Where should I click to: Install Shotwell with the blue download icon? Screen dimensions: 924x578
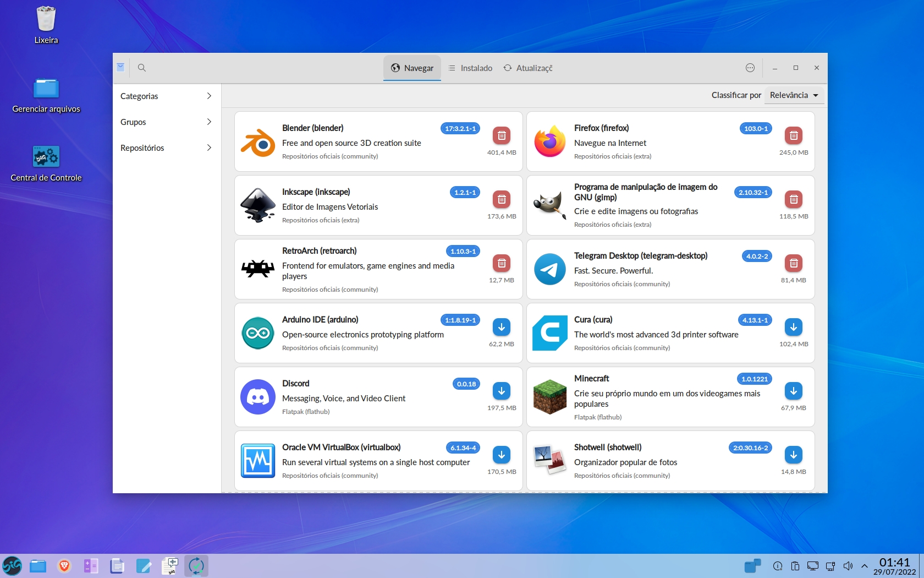[x=793, y=455]
